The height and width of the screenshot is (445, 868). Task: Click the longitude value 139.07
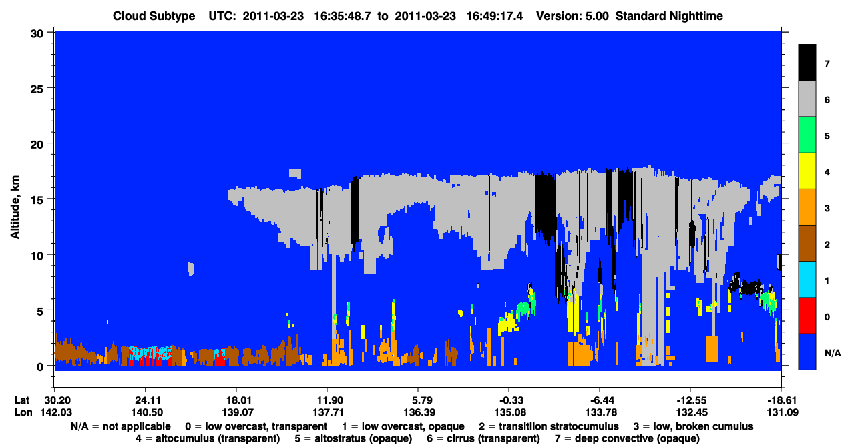[236, 412]
